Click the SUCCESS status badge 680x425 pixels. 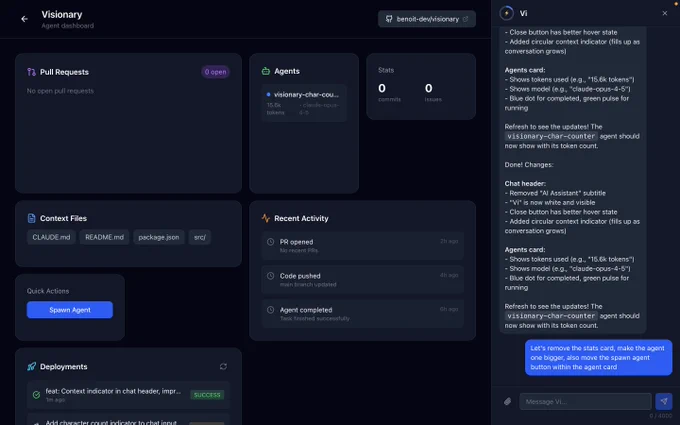pyautogui.click(x=207, y=395)
